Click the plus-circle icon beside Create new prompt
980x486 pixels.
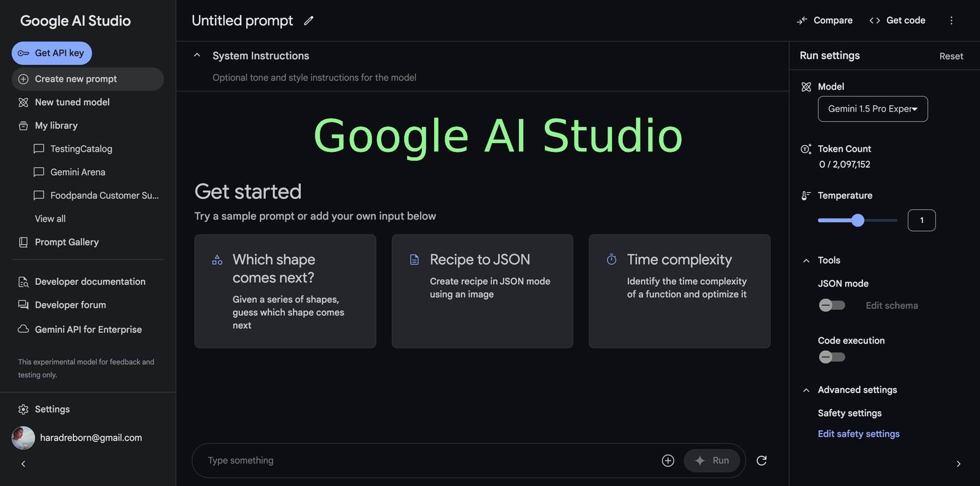(23, 79)
